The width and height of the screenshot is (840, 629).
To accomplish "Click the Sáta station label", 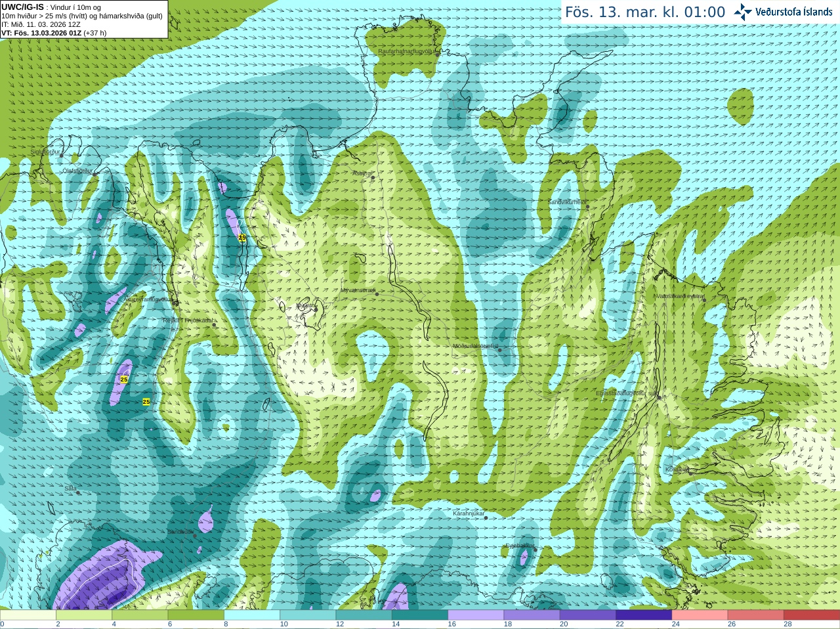I will click(x=71, y=488).
